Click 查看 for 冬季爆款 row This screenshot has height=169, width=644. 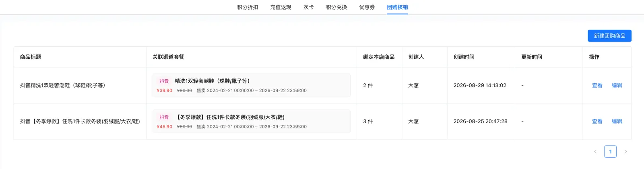coord(597,121)
